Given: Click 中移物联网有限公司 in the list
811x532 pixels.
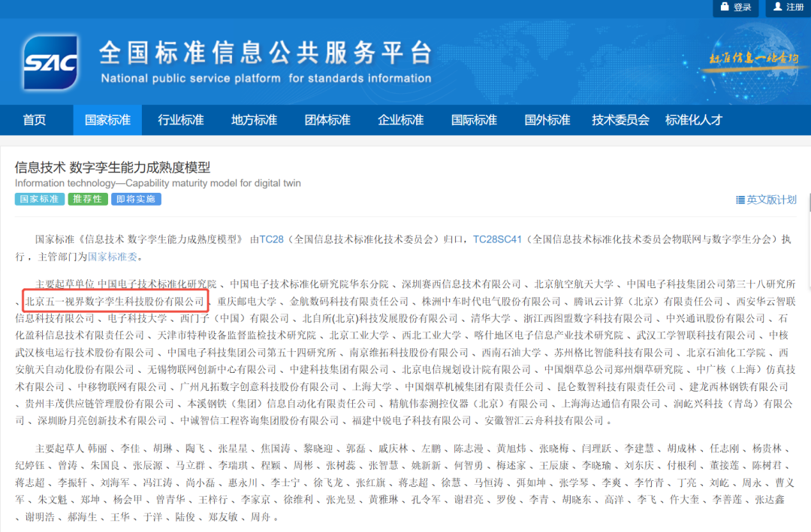Looking at the screenshot, I should pyautogui.click(x=122, y=386).
